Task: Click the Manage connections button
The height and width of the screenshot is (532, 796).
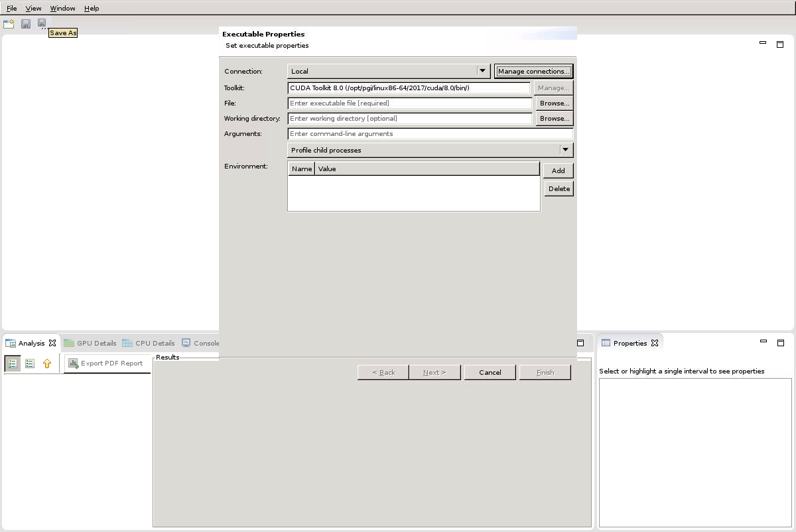Action: (533, 71)
